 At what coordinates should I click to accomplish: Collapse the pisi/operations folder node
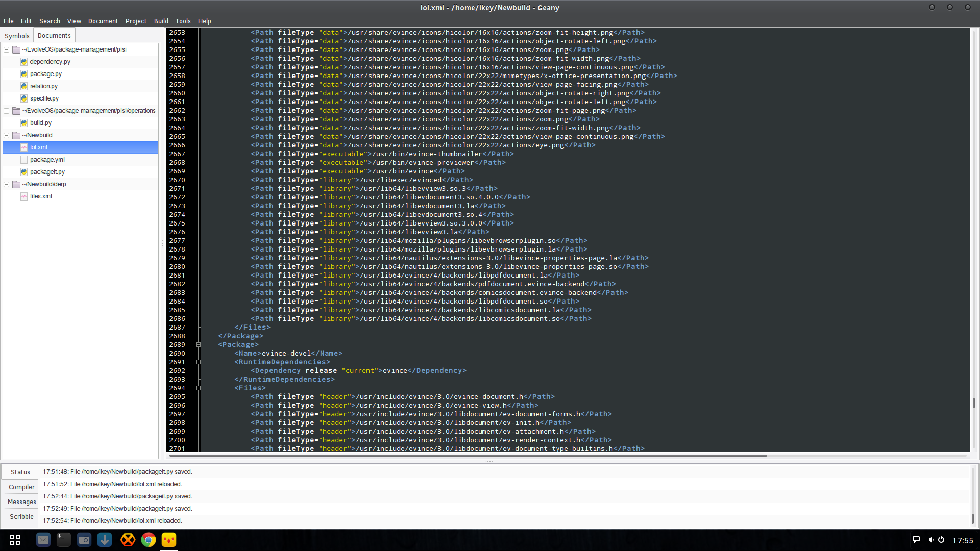[7, 111]
